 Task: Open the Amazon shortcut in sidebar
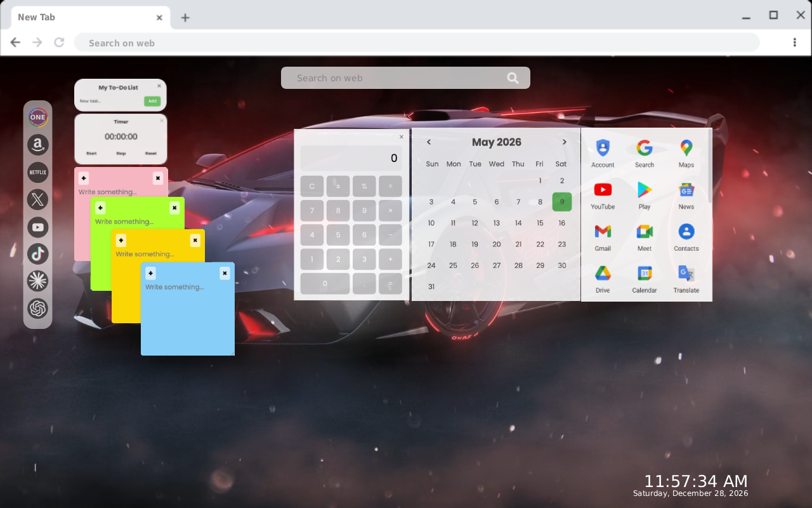pos(37,145)
